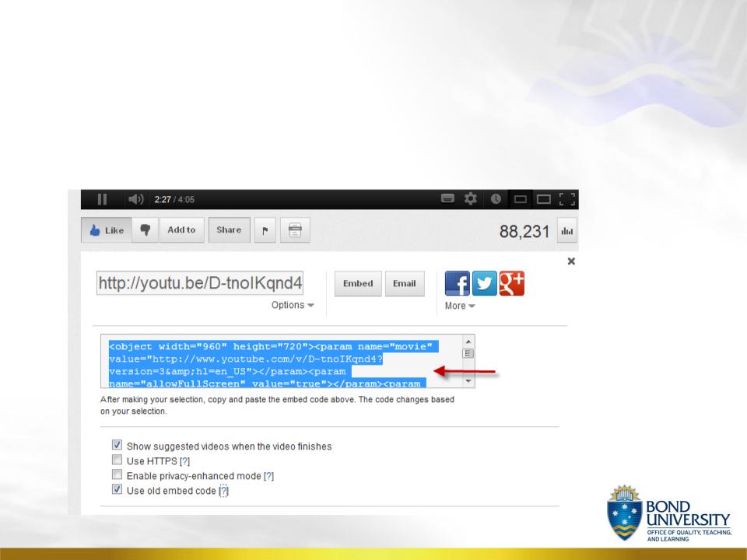Mute the video using the speaker icon

[135, 199]
